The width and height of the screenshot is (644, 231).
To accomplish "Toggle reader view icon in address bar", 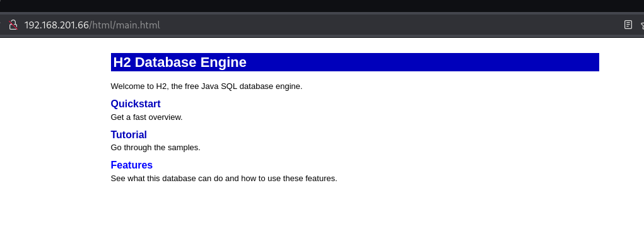I will point(628,25).
